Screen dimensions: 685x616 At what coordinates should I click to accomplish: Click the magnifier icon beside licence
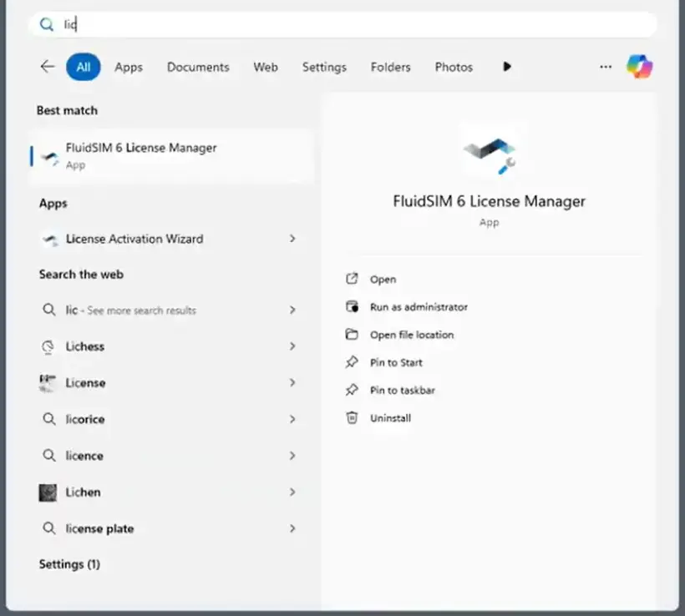49,456
